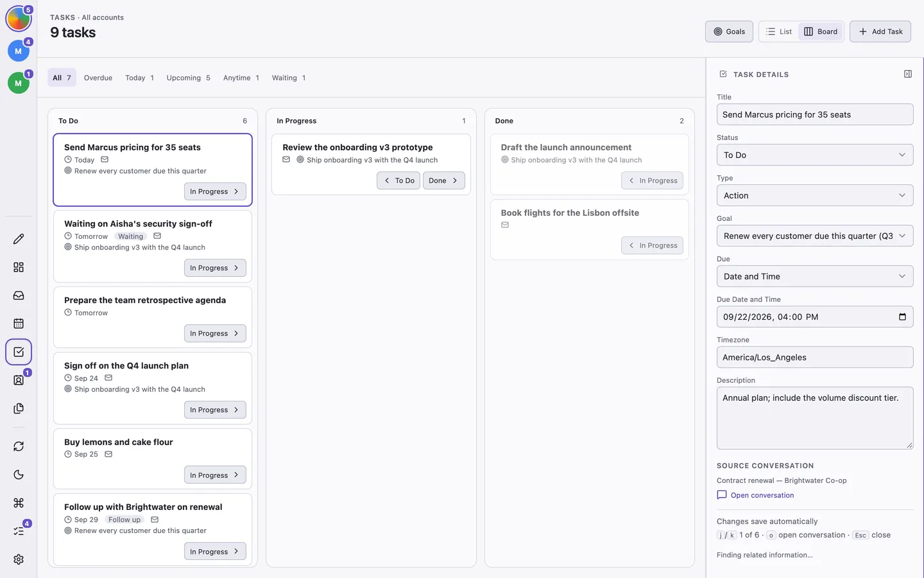Select the Upcoming filter tab
924x578 pixels.
(188, 78)
